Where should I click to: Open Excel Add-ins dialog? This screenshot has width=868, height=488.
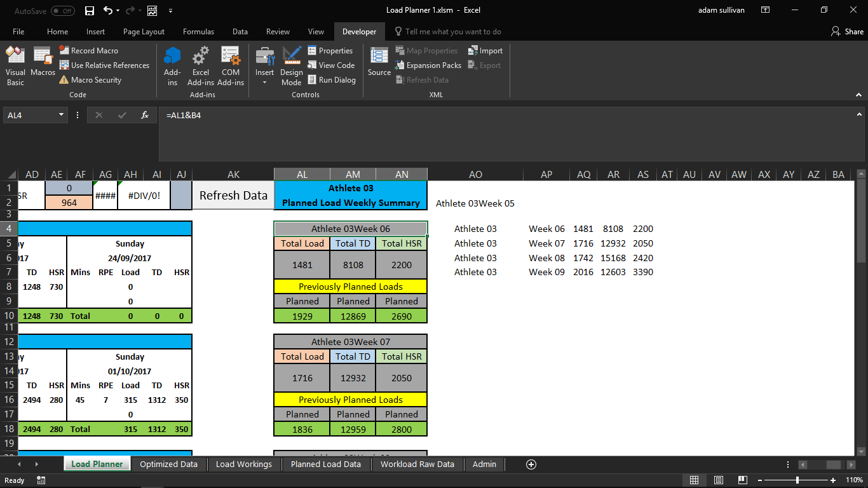201,66
